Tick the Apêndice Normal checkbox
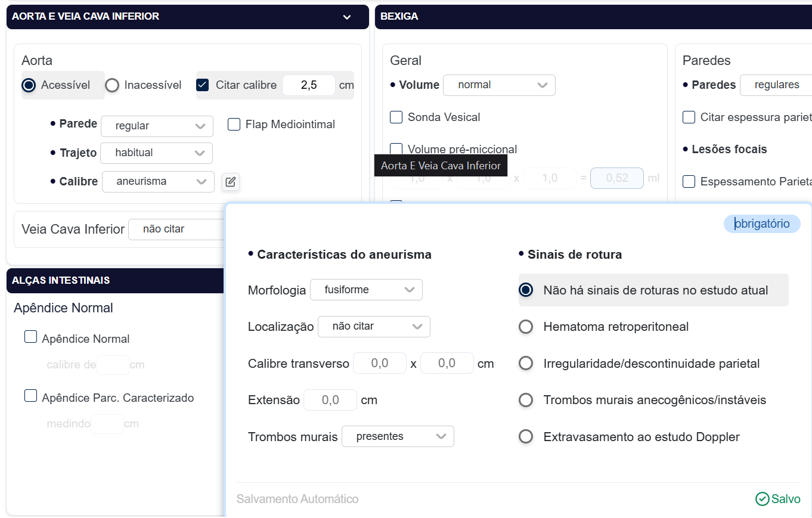The image size is (812, 518). tap(30, 337)
